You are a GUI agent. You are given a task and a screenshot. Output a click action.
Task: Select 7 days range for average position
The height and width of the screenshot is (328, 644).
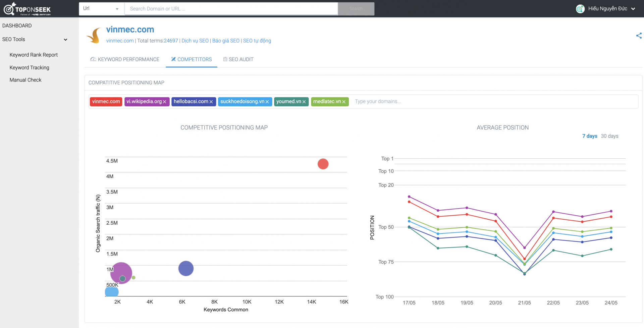click(x=589, y=136)
